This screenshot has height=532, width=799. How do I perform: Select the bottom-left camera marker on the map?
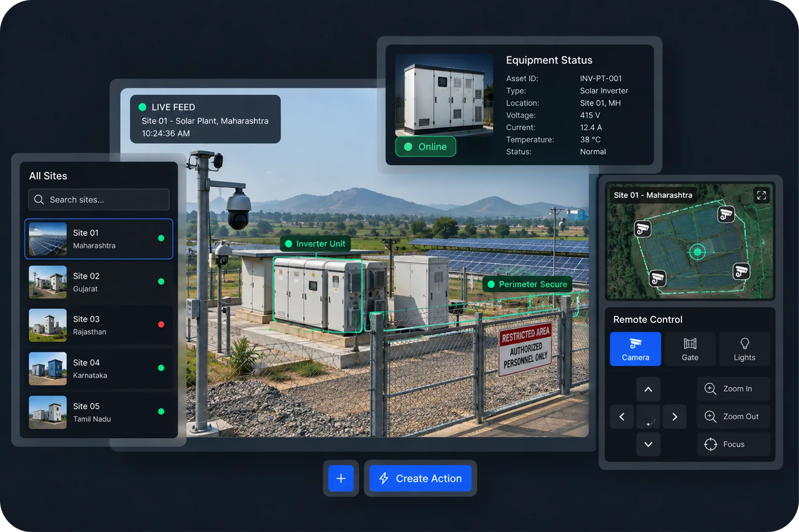click(x=658, y=278)
